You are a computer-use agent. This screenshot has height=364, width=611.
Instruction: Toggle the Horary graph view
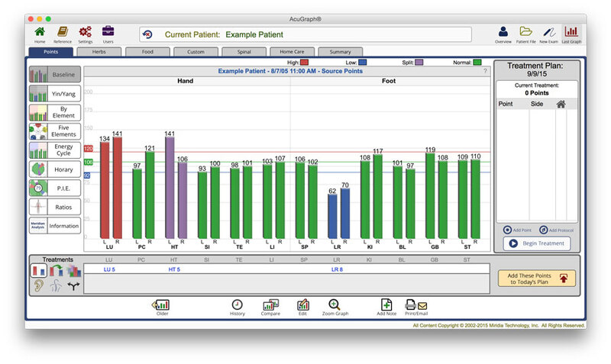tap(54, 169)
